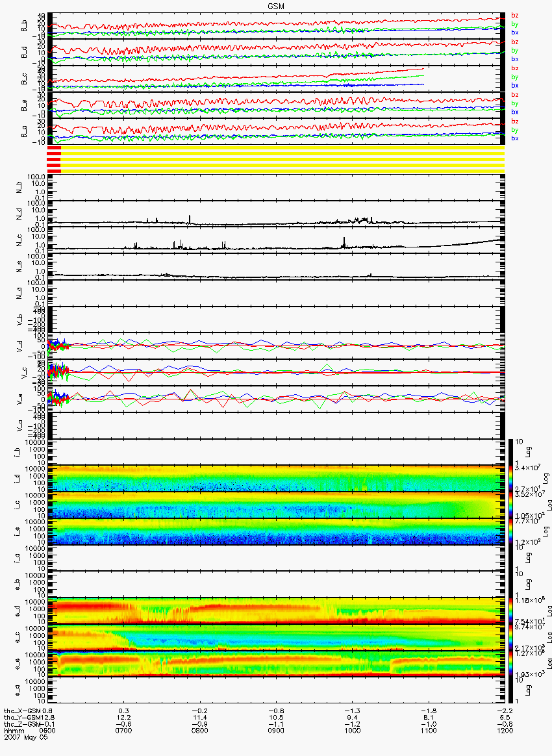The image size is (552, 756).
Task: Click the 2007 May 05 date text
Action: [x=26, y=737]
